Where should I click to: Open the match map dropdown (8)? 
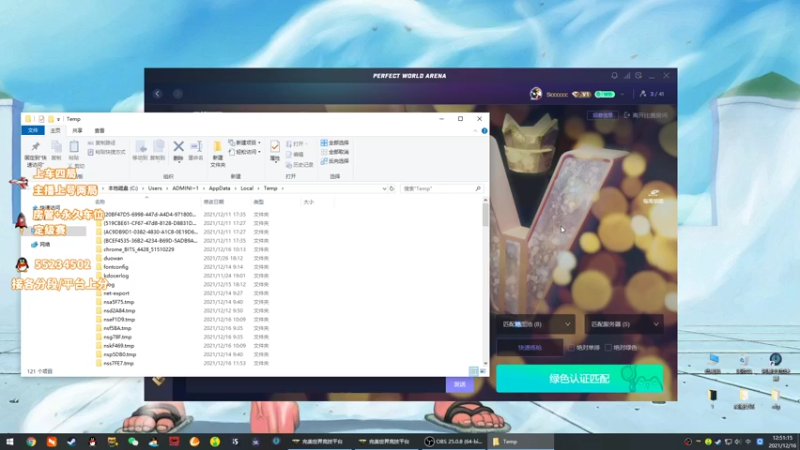pyautogui.click(x=536, y=324)
